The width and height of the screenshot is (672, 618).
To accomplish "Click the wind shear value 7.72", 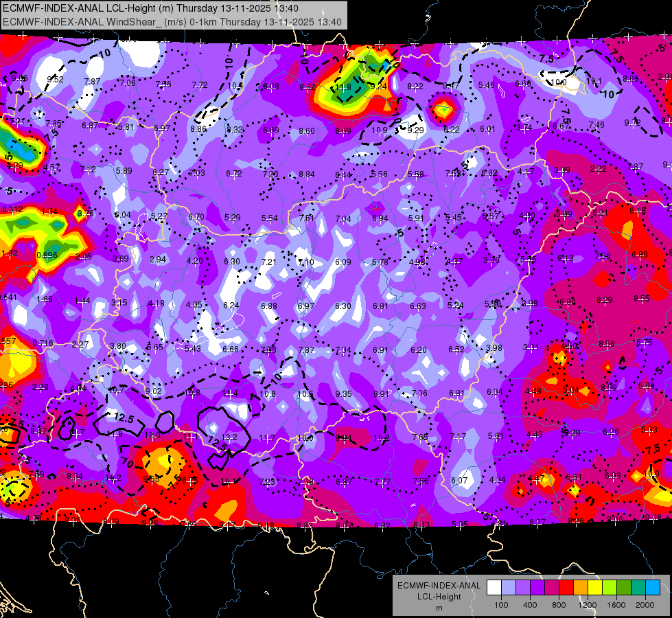I will click(199, 85).
